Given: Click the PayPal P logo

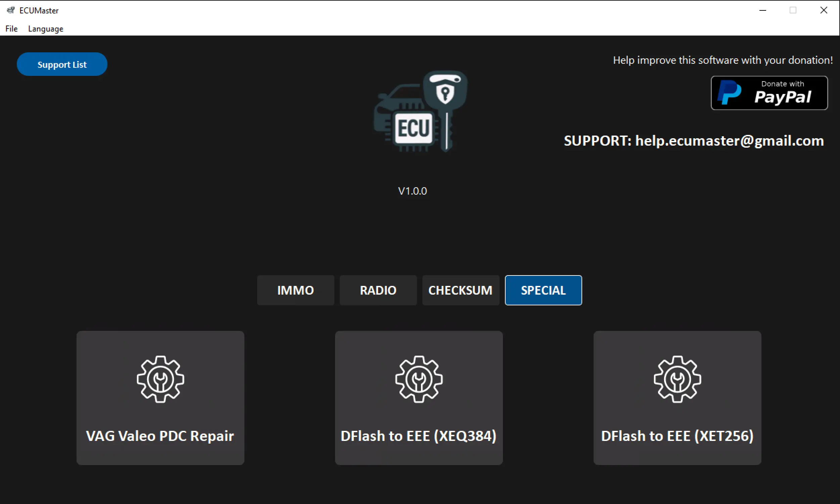Looking at the screenshot, I should click(x=729, y=93).
